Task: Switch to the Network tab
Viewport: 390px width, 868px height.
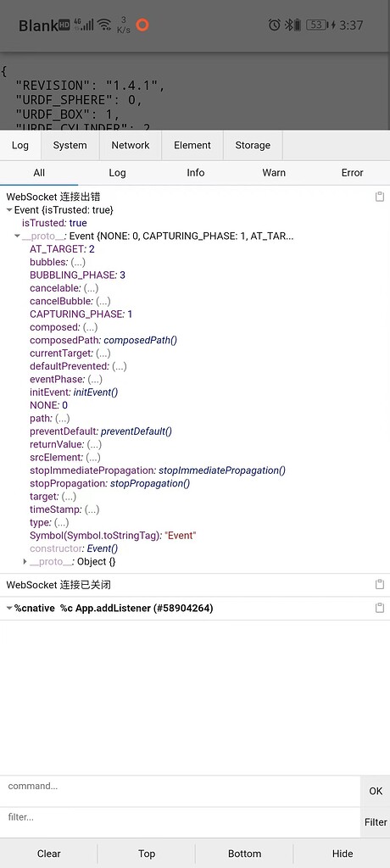Action: point(131,145)
